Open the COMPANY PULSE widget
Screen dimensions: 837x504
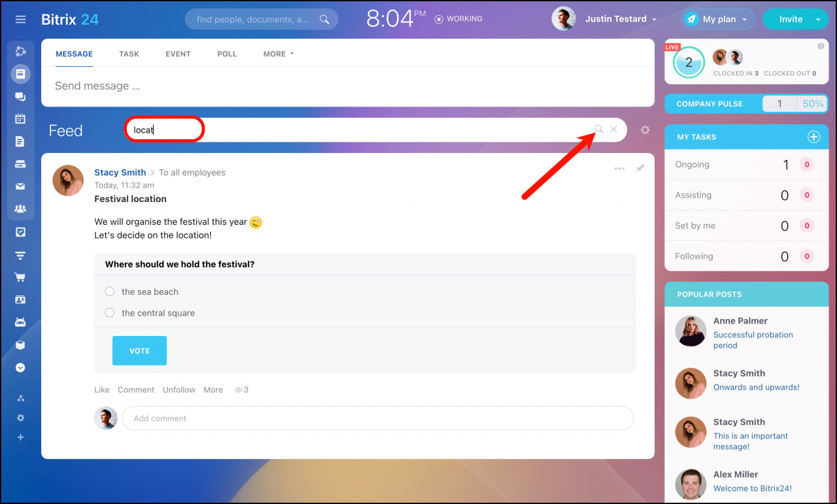tap(747, 103)
